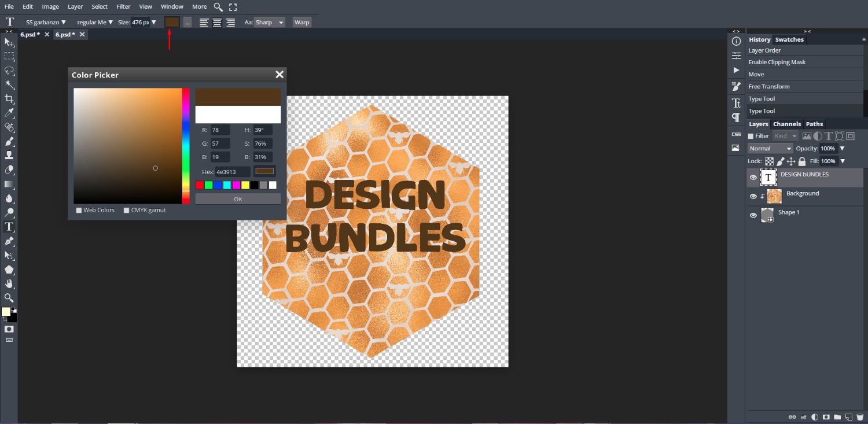Screen dimensions: 868x424
Task: Open the Warp text button
Action: pyautogui.click(x=302, y=23)
